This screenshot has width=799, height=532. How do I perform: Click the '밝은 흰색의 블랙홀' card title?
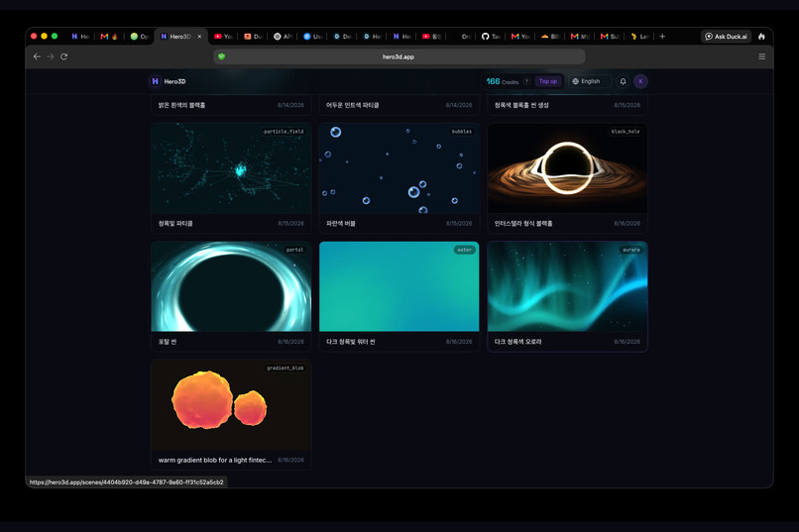click(181, 105)
